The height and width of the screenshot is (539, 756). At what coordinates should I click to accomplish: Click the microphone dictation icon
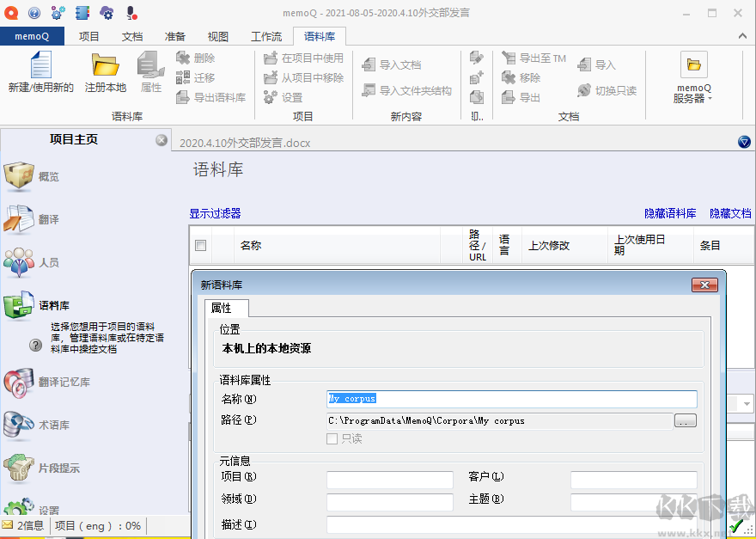point(131,13)
